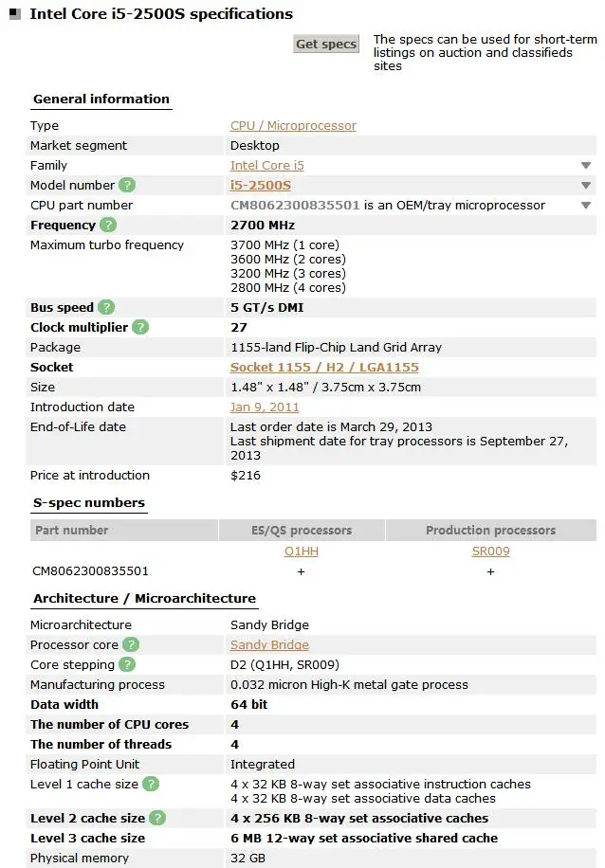Click help icon beside Level 2 cache size

157,819
